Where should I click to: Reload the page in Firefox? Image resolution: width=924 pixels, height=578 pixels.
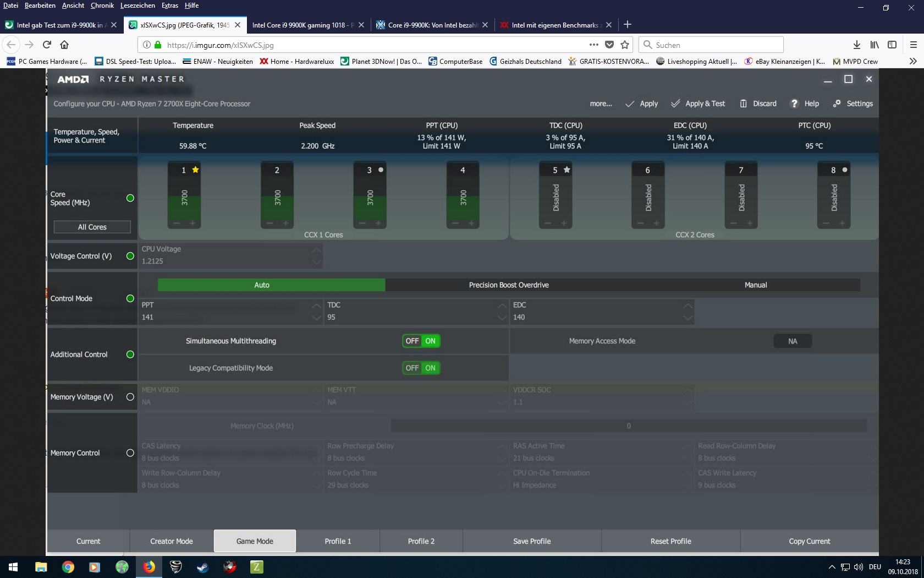[x=47, y=45]
